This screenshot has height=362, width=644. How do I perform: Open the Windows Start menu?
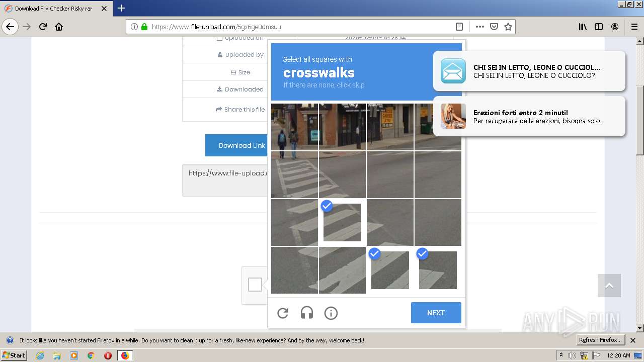click(x=14, y=355)
